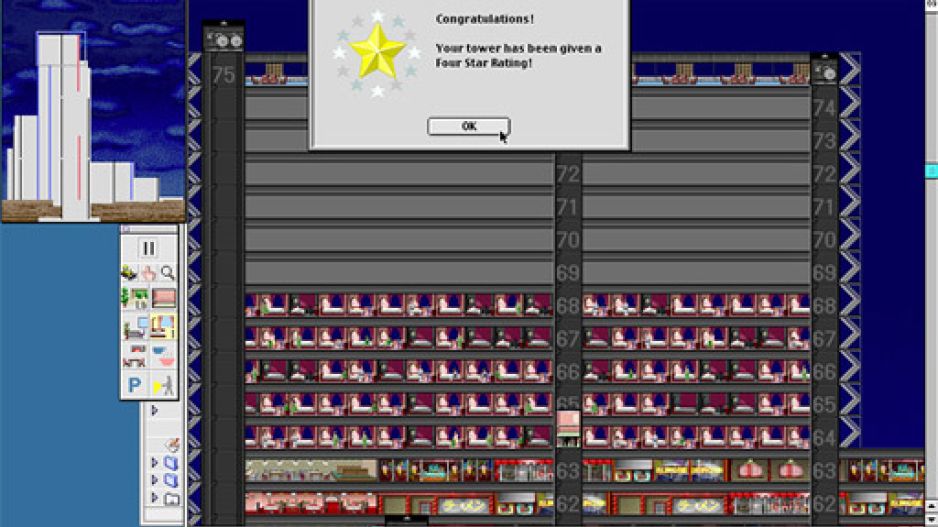Open the gray folder icon at the bottom
This screenshot has width=938, height=527.
coord(172,498)
